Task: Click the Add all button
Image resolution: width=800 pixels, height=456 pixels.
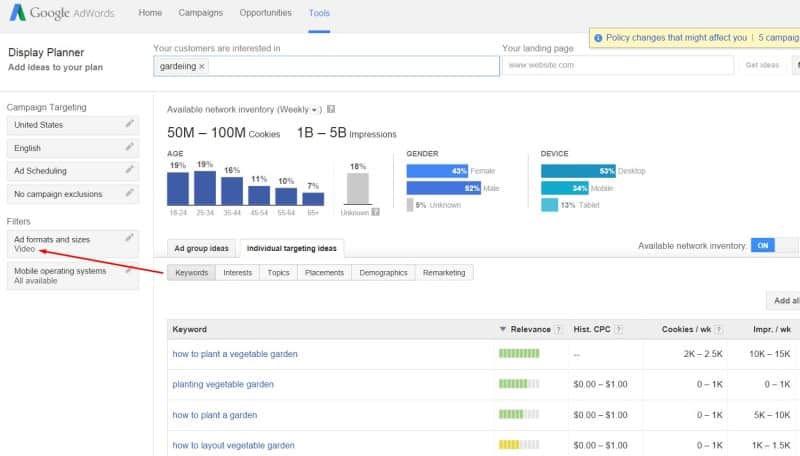Action: click(x=784, y=300)
